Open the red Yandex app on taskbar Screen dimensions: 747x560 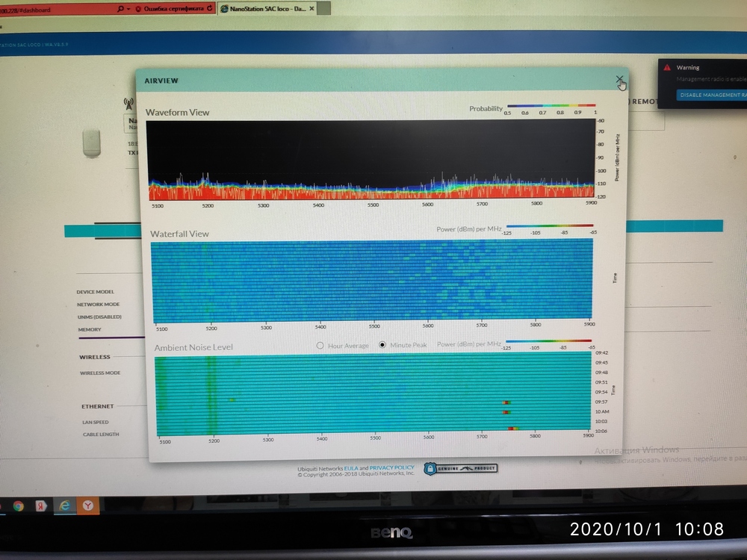pos(41,505)
